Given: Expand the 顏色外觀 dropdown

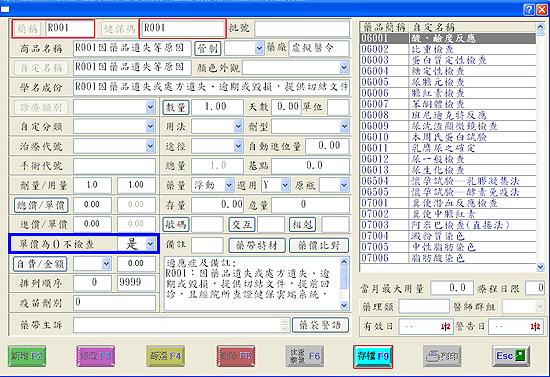Looking at the screenshot, I should (x=344, y=68).
